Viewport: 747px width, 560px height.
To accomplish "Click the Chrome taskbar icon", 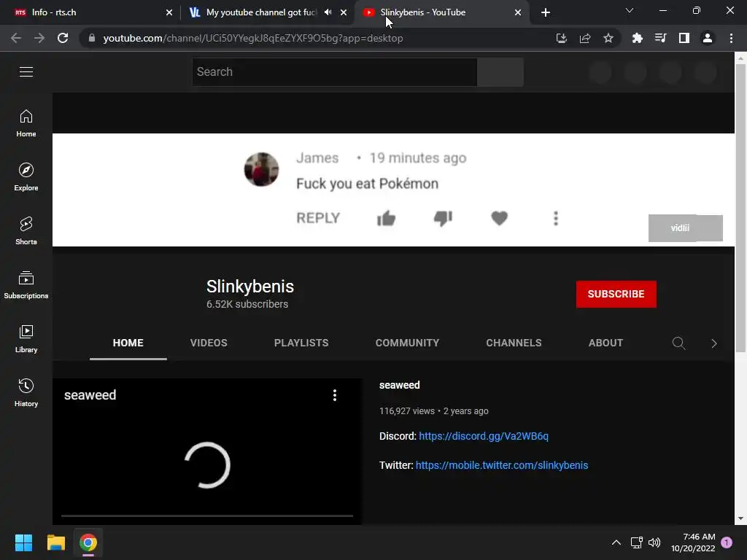I will [x=88, y=542].
